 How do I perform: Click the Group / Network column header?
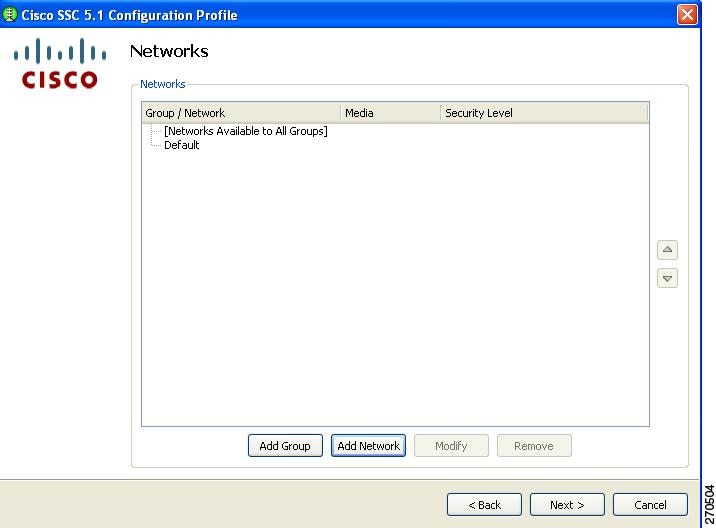(x=242, y=113)
